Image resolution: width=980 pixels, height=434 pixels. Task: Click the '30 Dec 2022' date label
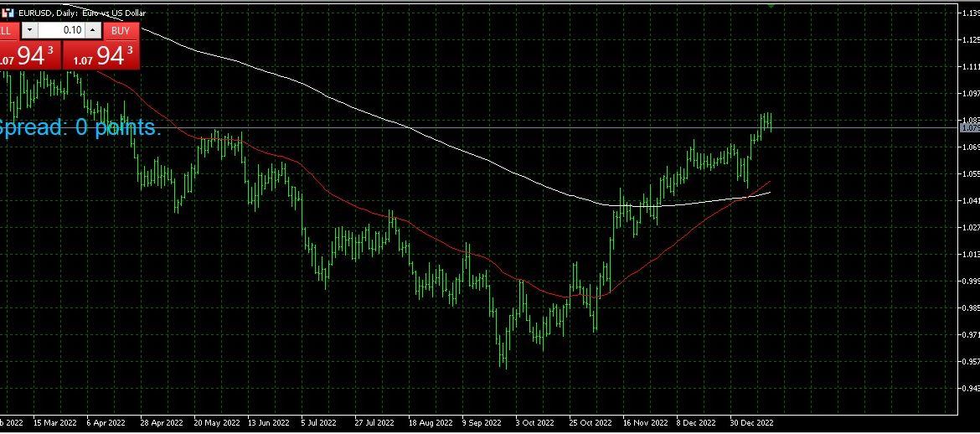752,423
